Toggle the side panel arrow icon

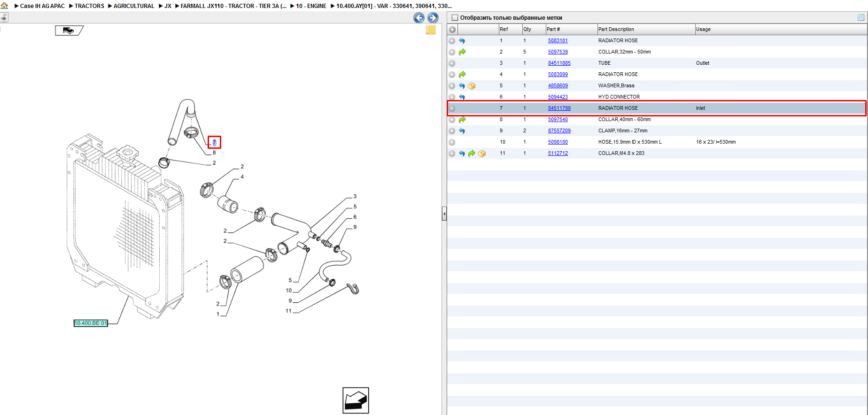pyautogui.click(x=4, y=17)
